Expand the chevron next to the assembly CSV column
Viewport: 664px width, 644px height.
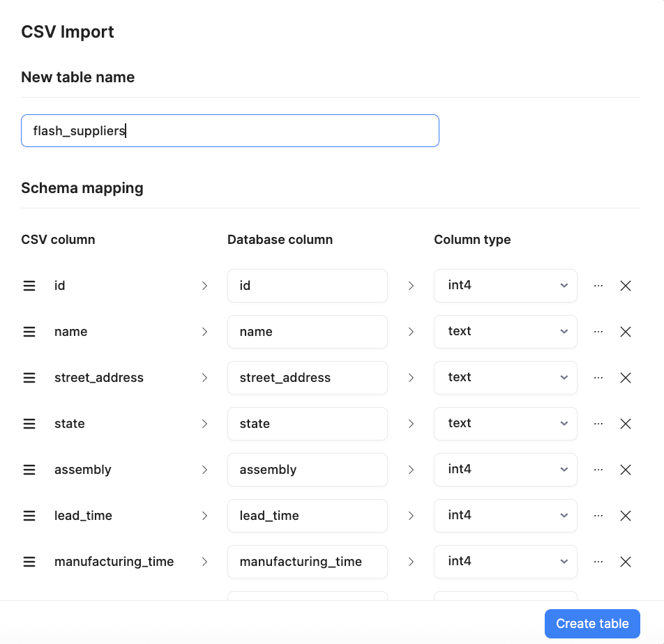[204, 469]
